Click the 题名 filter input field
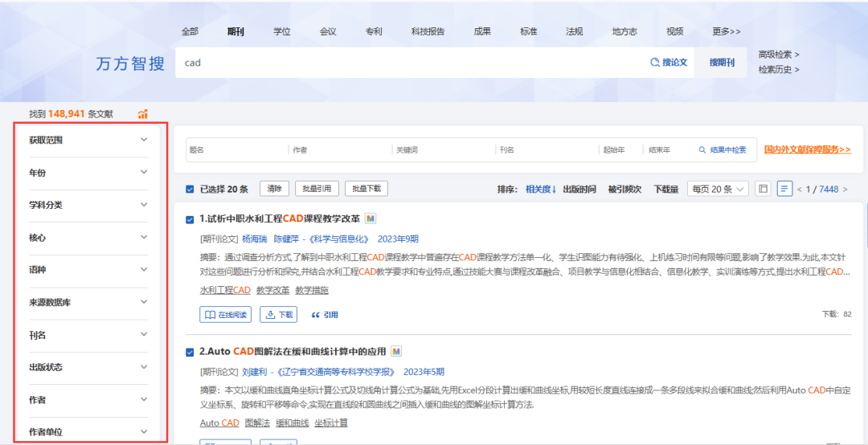This screenshot has width=868, height=445. click(x=237, y=150)
